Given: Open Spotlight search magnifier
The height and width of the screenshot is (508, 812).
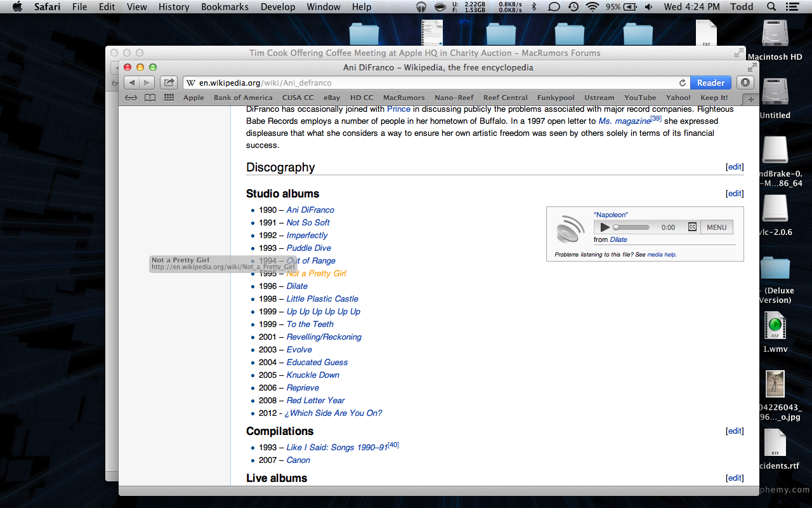Looking at the screenshot, I should 771,7.
